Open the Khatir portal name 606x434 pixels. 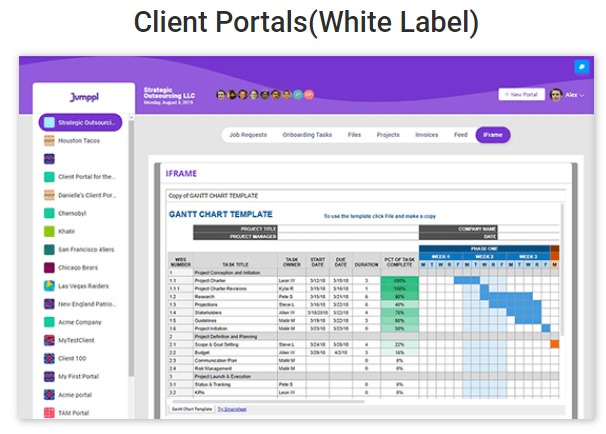66,231
